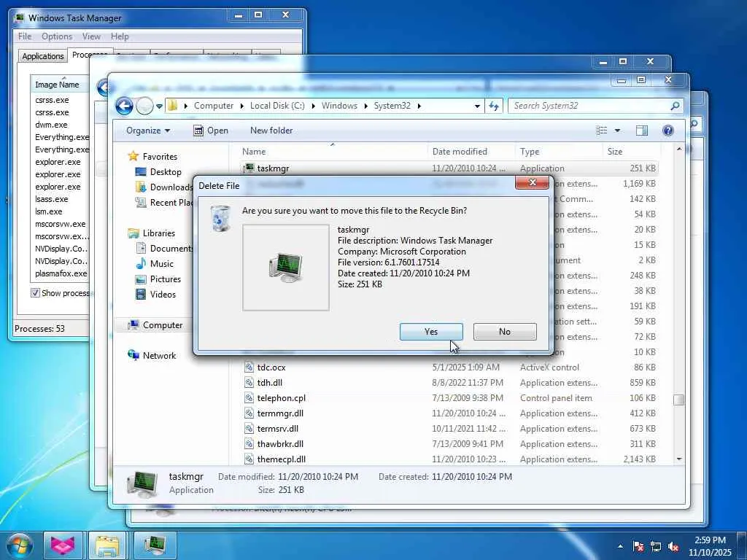Expand the chevron after System32 breadcrumb
747x560 pixels.
pos(419,106)
